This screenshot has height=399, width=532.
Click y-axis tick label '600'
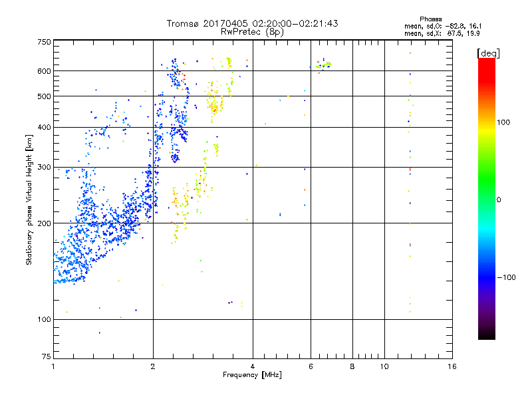pos(45,71)
